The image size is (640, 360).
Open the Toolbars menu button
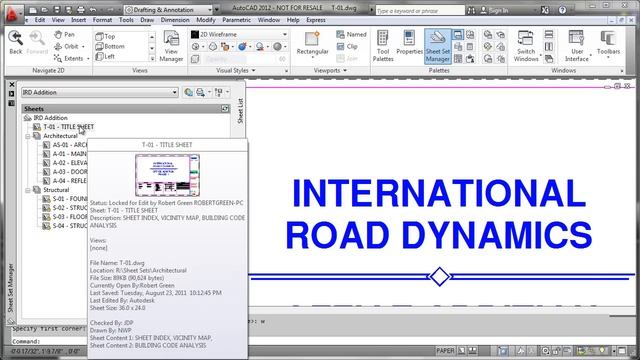608,43
